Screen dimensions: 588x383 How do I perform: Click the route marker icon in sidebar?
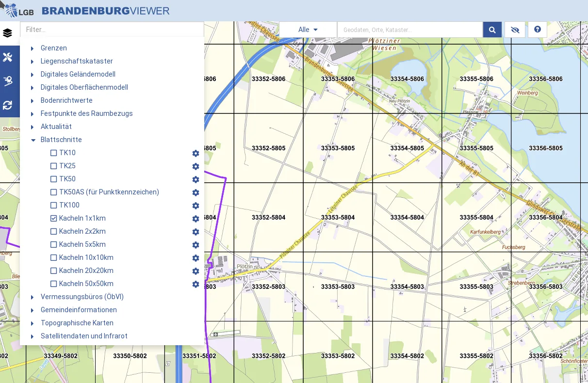pos(7,81)
